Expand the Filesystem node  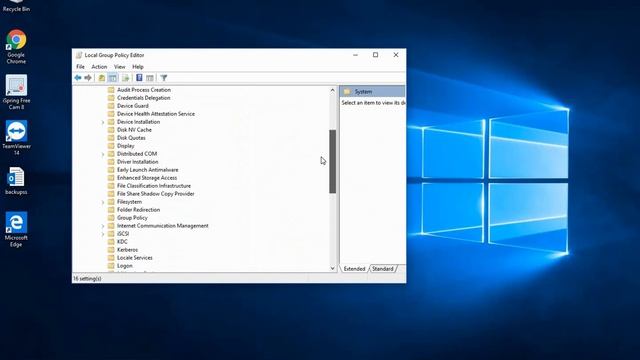coord(103,202)
